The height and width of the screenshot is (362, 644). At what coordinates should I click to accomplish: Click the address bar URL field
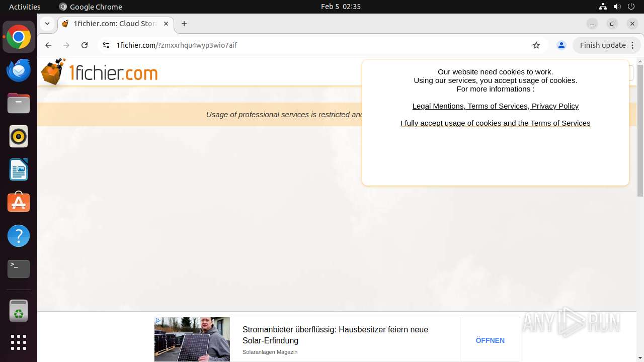point(322,45)
